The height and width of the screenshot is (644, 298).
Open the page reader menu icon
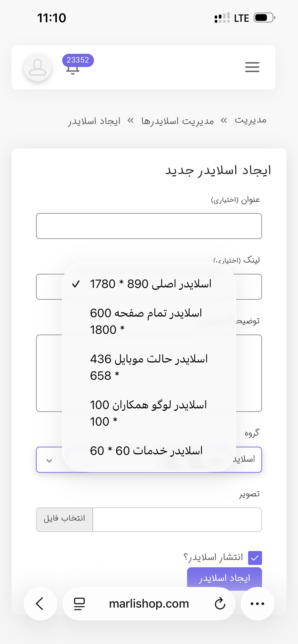(x=80, y=603)
